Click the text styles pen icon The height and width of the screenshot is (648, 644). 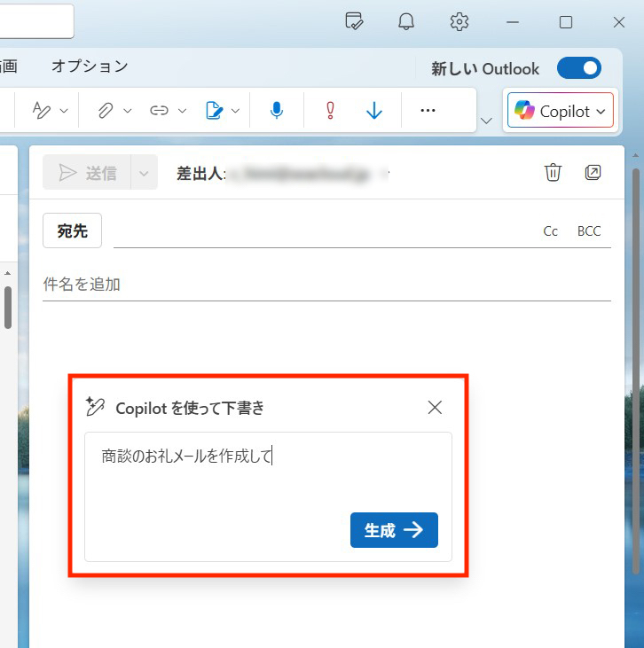(42, 110)
